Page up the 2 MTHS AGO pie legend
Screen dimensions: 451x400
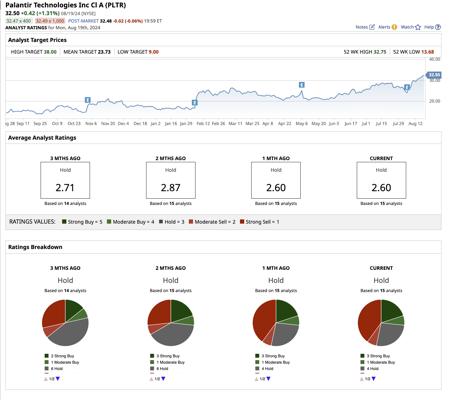[x=151, y=379]
